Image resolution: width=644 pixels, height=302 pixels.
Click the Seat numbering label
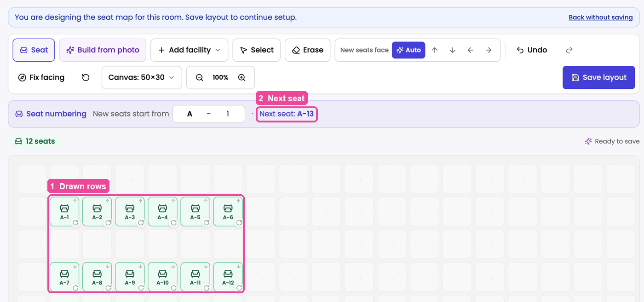click(x=51, y=114)
